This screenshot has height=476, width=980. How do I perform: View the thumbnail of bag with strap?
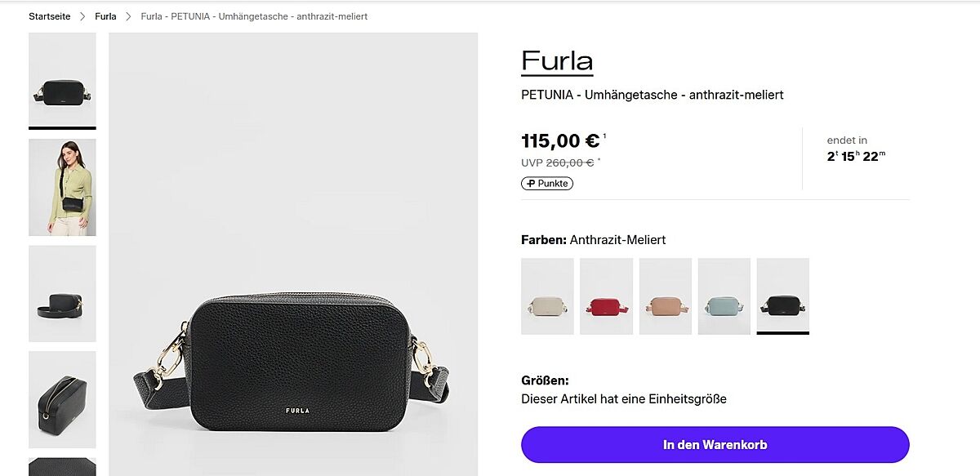[x=62, y=293]
